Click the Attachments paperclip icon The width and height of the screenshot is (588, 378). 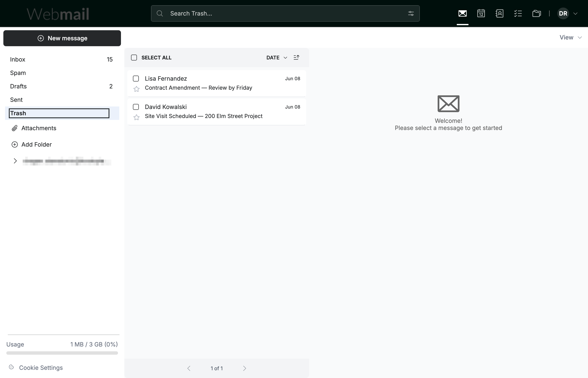(15, 128)
